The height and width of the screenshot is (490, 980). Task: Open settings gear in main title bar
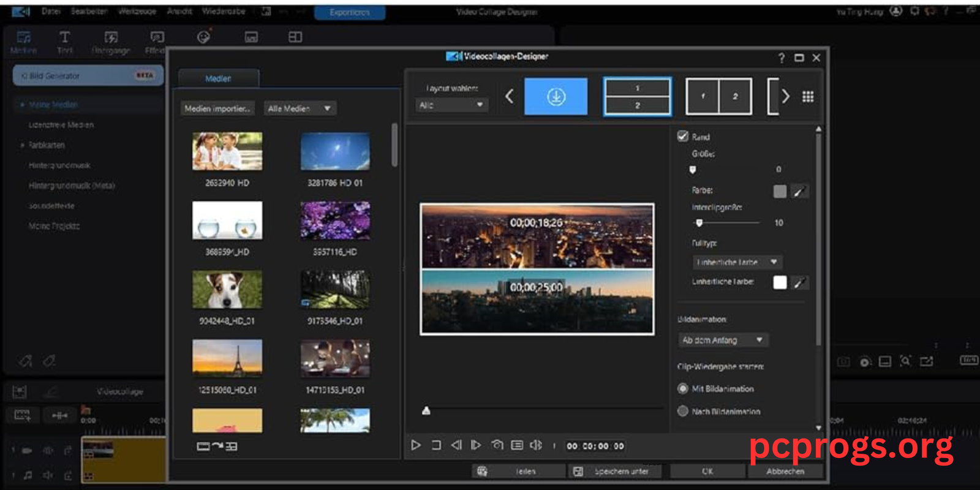tap(914, 11)
